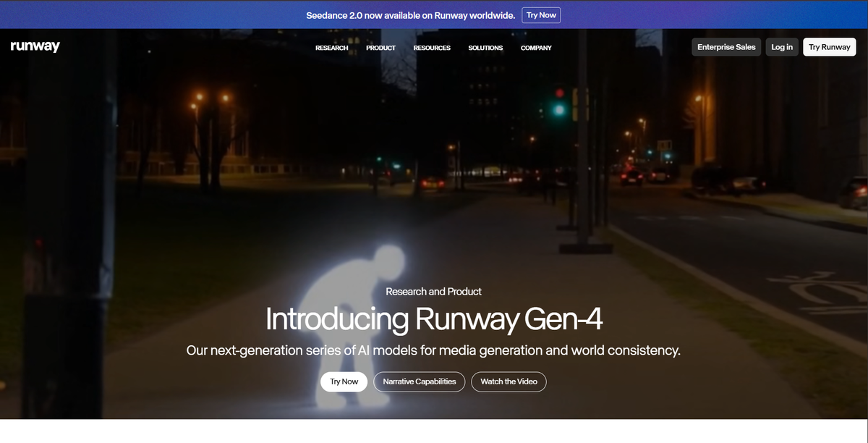Click the Log in button
Screen dimensions: 868x443
782,46
